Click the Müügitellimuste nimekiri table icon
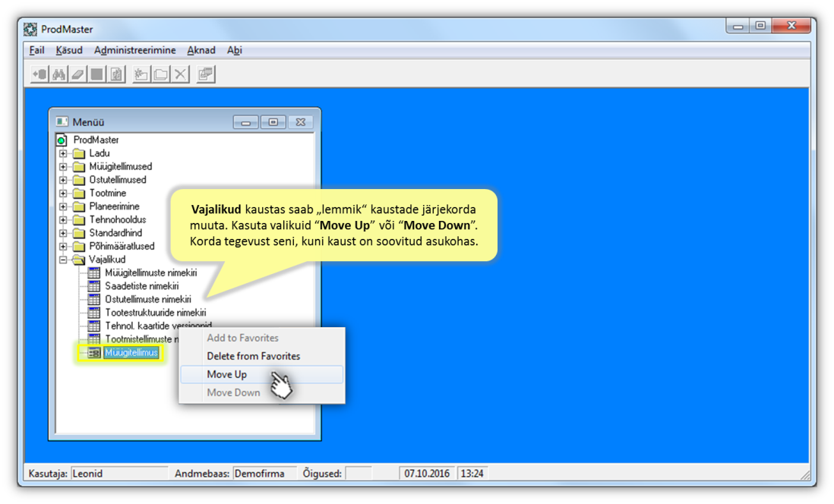Image resolution: width=834 pixels, height=504 pixels. (x=94, y=273)
